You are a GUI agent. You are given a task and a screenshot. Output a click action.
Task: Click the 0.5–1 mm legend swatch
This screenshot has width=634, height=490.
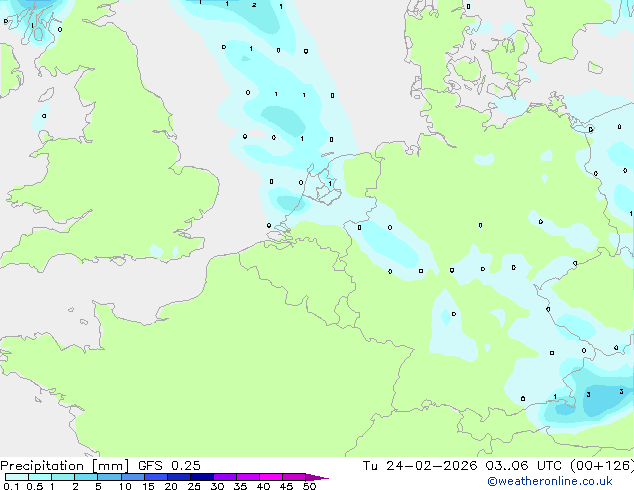[x=40, y=477]
